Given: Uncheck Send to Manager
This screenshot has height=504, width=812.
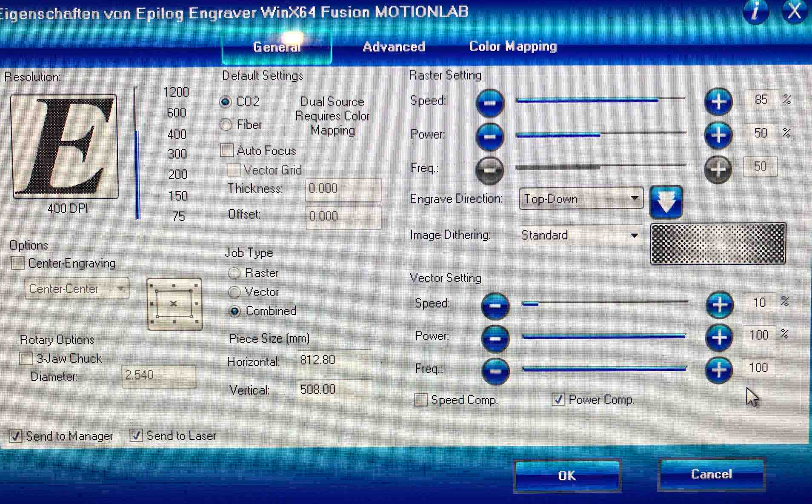Looking at the screenshot, I should pyautogui.click(x=15, y=436).
